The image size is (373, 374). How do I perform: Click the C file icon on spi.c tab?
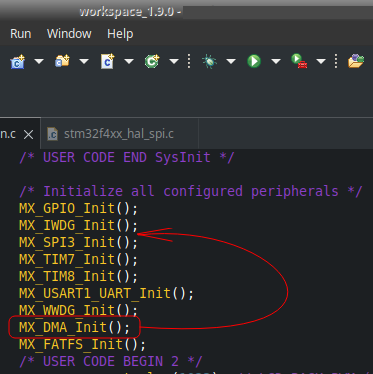point(52,134)
